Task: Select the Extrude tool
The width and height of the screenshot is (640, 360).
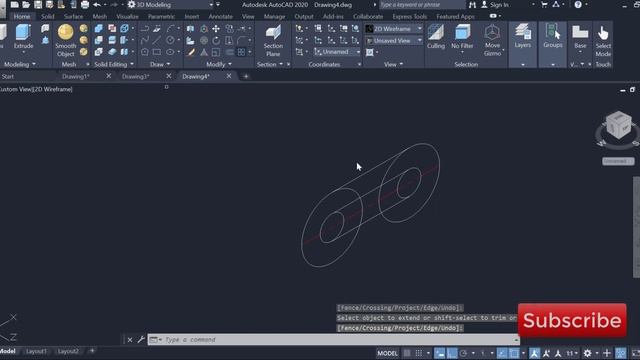Action: click(23, 37)
